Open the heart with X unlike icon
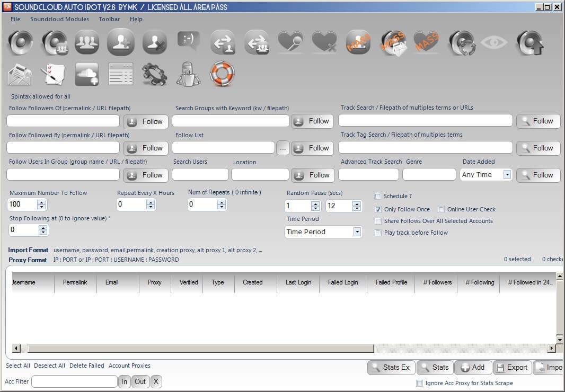Image resolution: width=565 pixels, height=392 pixels. (324, 42)
